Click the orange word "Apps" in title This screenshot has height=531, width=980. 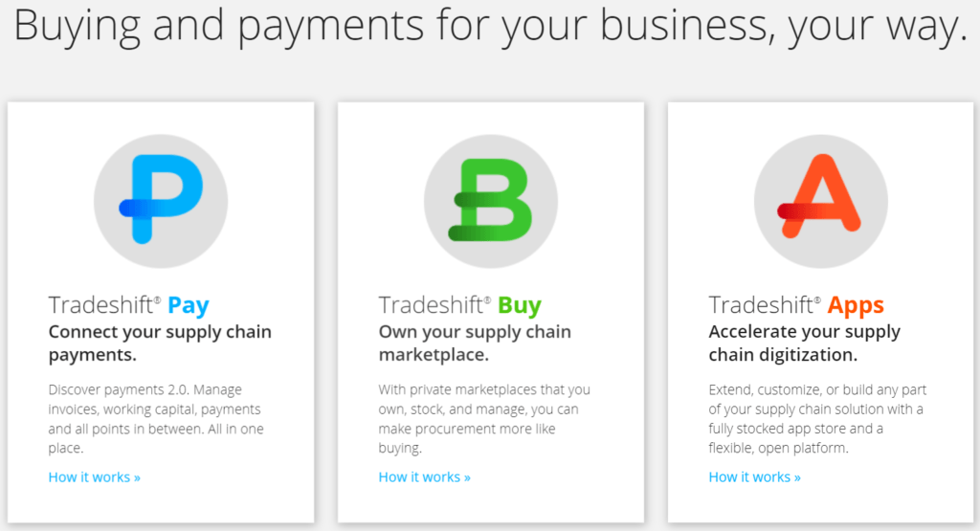pos(856,306)
